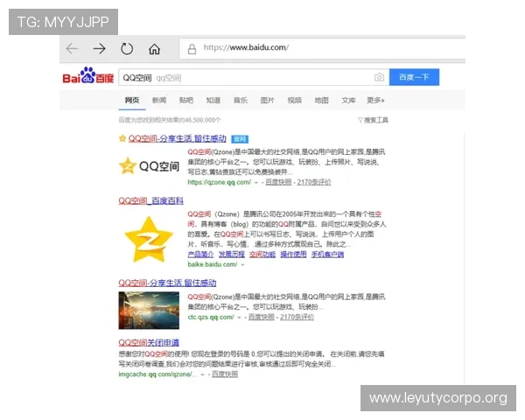This screenshot has height=420, width=525.
Task: Open the Baidu logo homepage link
Action: (x=88, y=76)
